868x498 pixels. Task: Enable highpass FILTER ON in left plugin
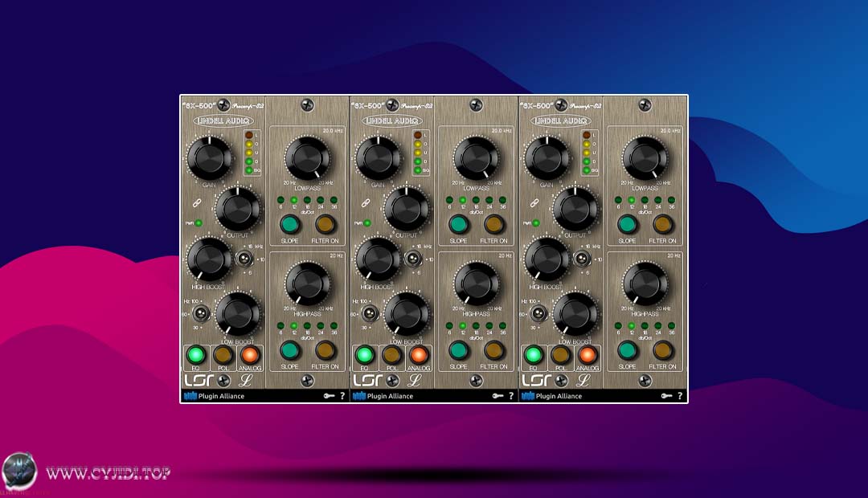click(x=325, y=349)
